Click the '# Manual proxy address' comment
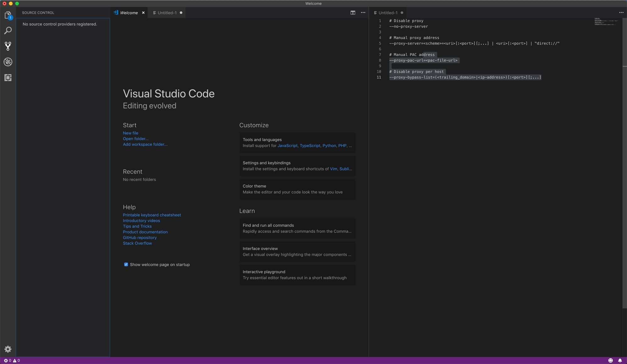The width and height of the screenshot is (627, 364). [414, 38]
